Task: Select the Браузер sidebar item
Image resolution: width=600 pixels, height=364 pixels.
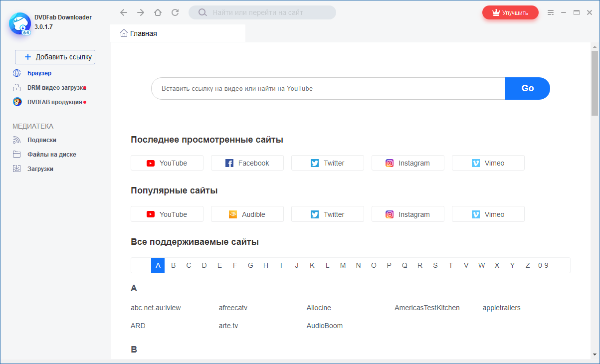Action: pyautogui.click(x=39, y=73)
